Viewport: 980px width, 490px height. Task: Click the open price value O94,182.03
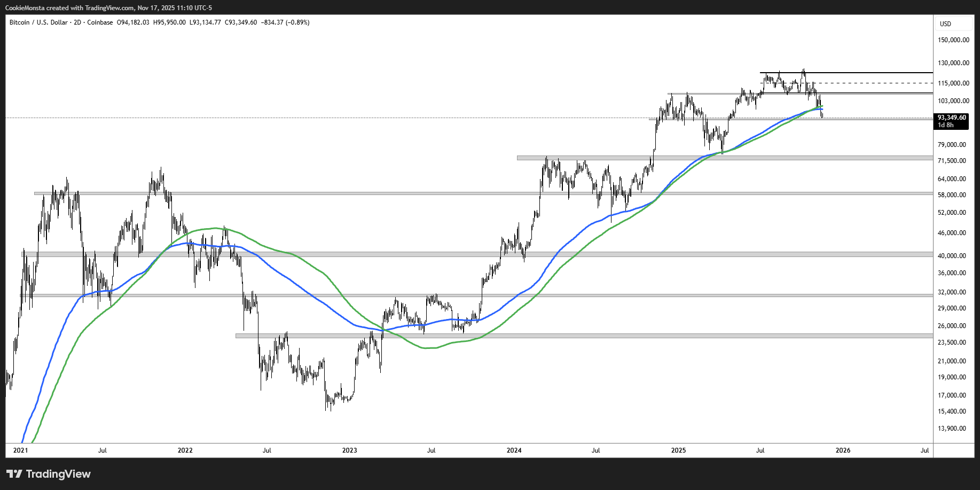[133, 22]
